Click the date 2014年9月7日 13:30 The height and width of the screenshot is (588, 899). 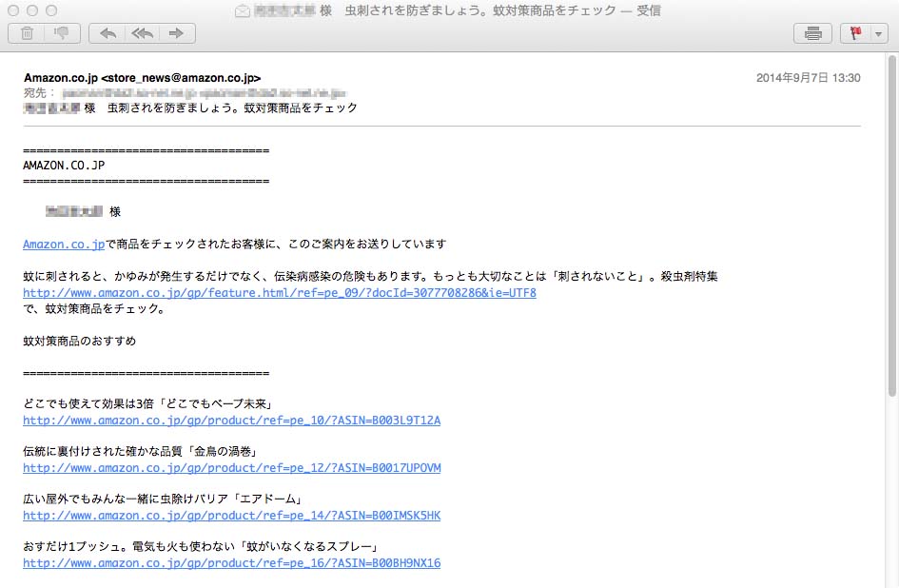coord(809,78)
